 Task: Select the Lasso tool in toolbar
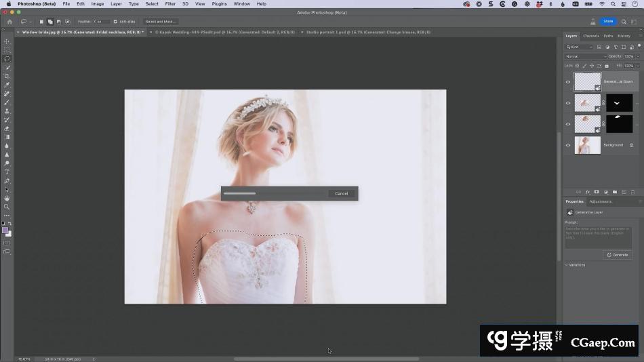(x=7, y=59)
